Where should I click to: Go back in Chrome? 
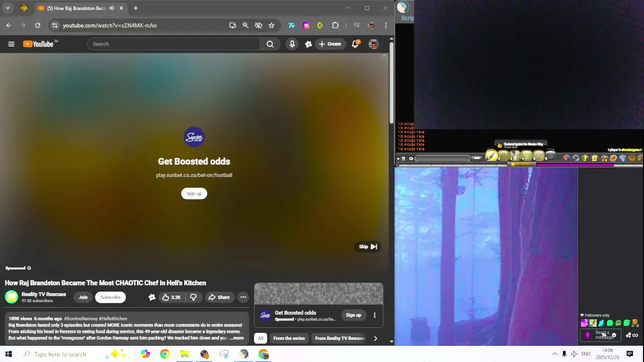(x=9, y=26)
